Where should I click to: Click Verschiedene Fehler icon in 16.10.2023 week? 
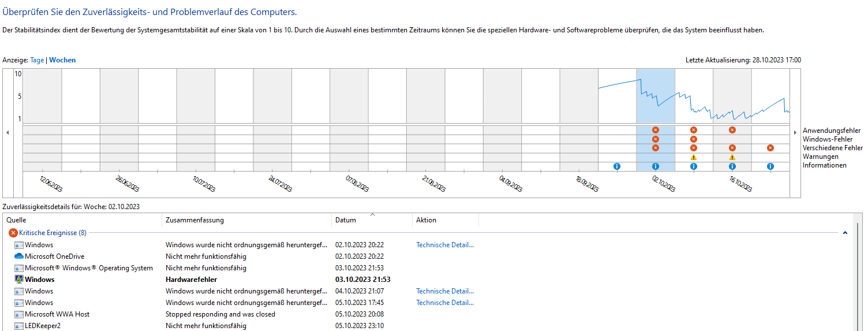[x=732, y=148]
